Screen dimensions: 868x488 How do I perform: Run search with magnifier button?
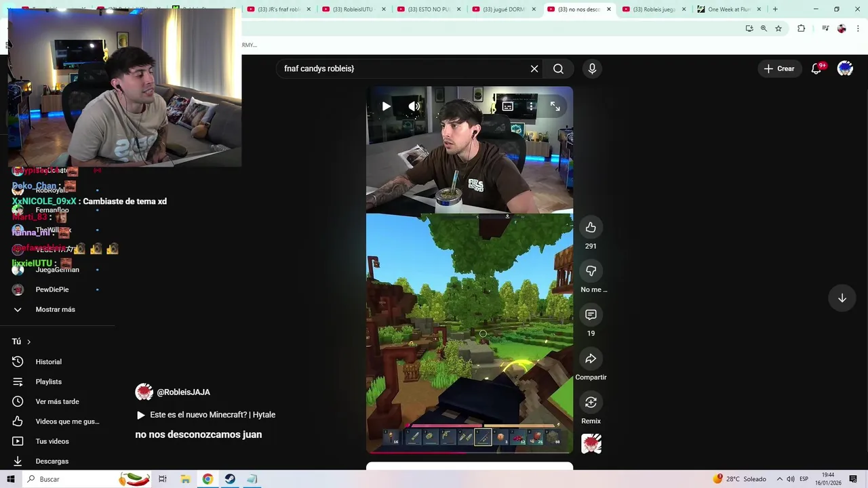pos(558,68)
